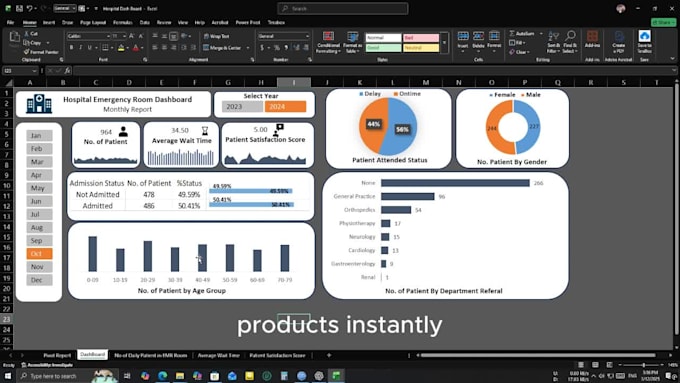This screenshot has width=680, height=383.
Task: Click the Undo arrow in quick access toolbar
Action: pyautogui.click(x=29, y=8)
